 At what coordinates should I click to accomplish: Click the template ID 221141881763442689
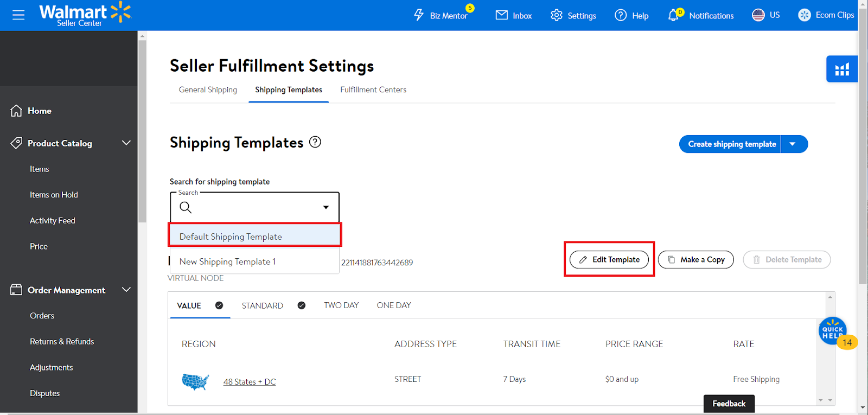pos(377,263)
